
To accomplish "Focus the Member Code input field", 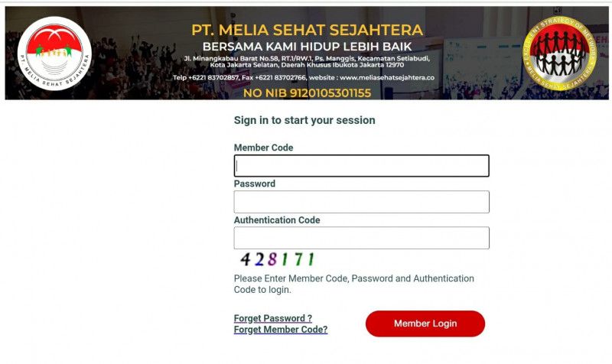I will [x=361, y=166].
